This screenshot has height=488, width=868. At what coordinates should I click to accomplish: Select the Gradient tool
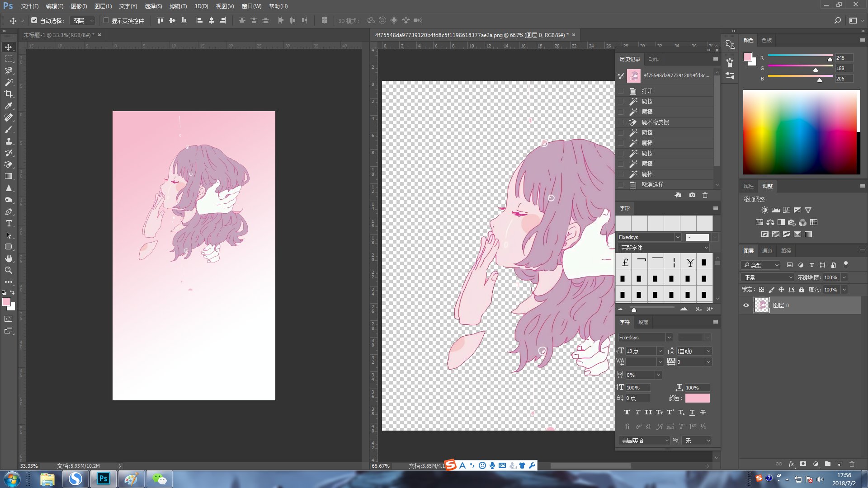point(9,176)
